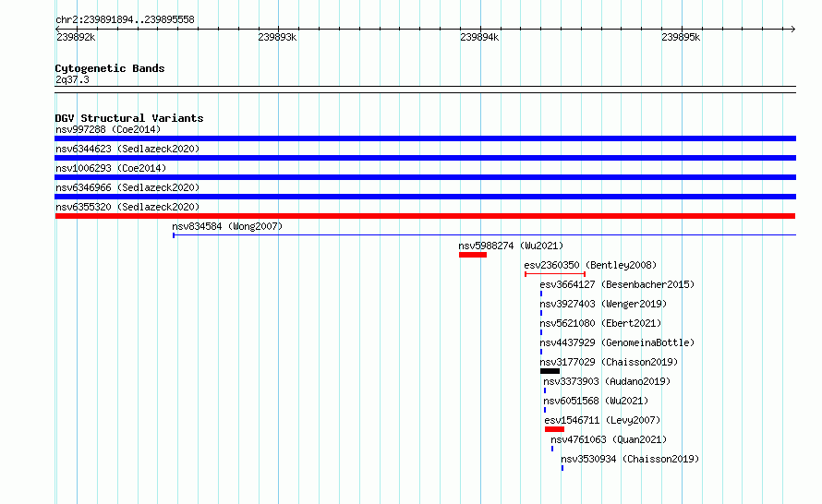Click the DGV Structural Variants track title
Screen dimensions: 822x504
(x=129, y=118)
